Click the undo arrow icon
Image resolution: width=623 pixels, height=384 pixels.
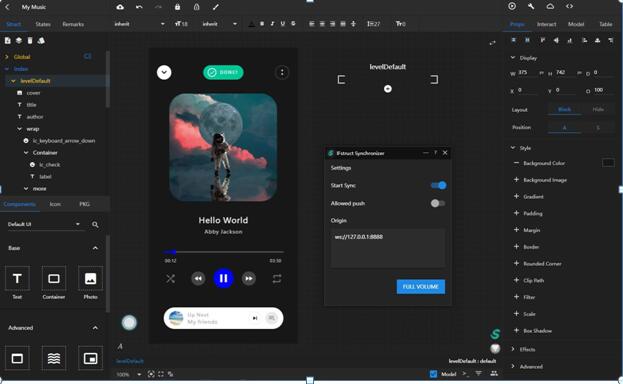point(139,7)
